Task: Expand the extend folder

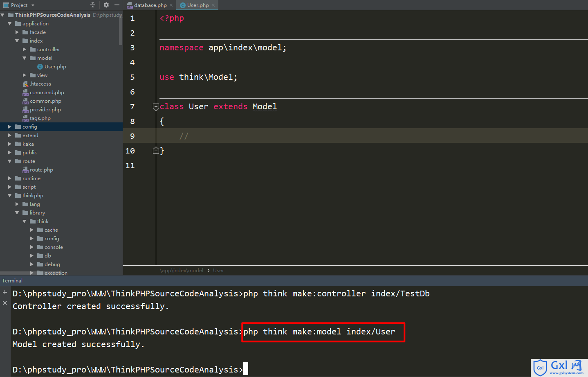Action: [10, 135]
